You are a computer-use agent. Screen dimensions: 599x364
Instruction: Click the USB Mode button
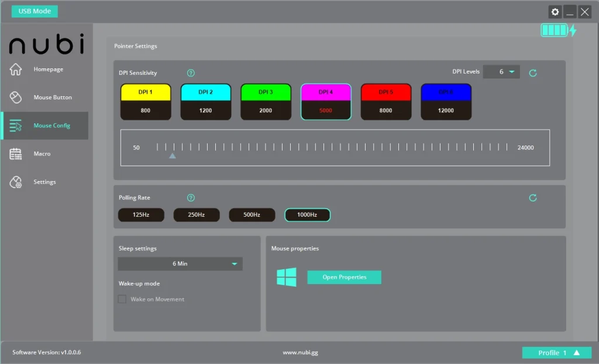pyautogui.click(x=35, y=11)
